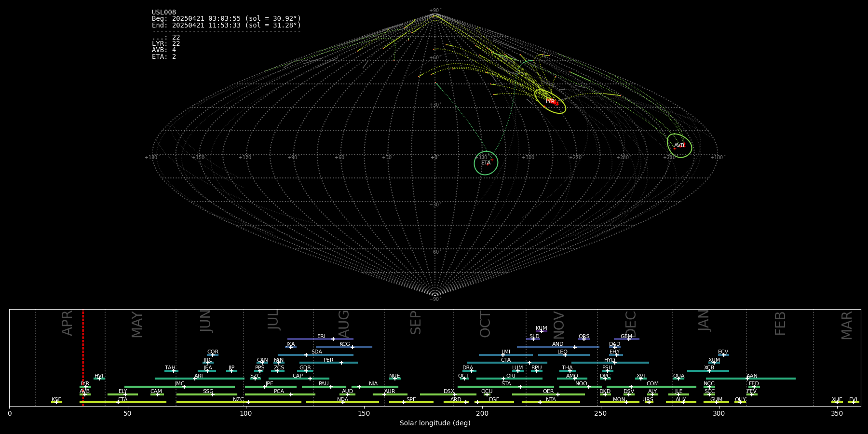This screenshot has height=434, width=868.
Task: Click the FEB month label
Action: [x=780, y=324]
